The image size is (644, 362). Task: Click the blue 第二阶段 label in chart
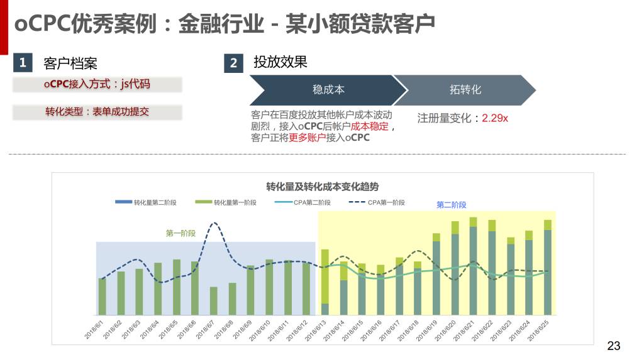(x=451, y=205)
